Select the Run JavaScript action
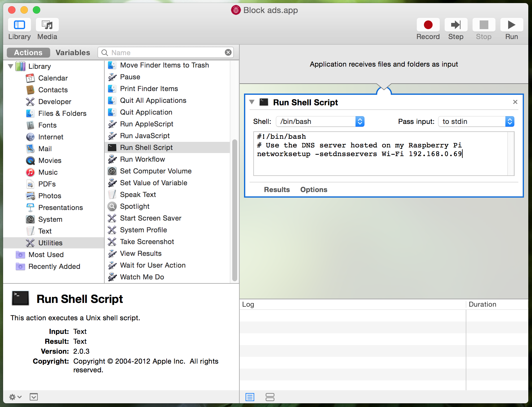Viewport: 532px width, 407px height. [x=168, y=136]
